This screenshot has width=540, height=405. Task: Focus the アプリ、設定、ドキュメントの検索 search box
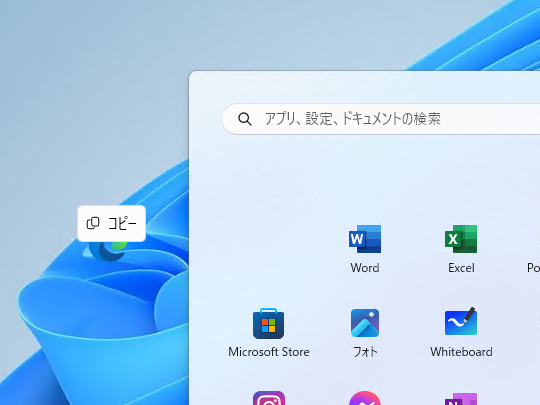pyautogui.click(x=381, y=119)
